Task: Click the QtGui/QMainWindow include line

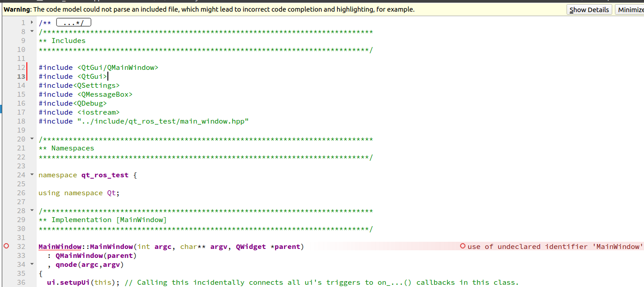Action: tap(98, 68)
